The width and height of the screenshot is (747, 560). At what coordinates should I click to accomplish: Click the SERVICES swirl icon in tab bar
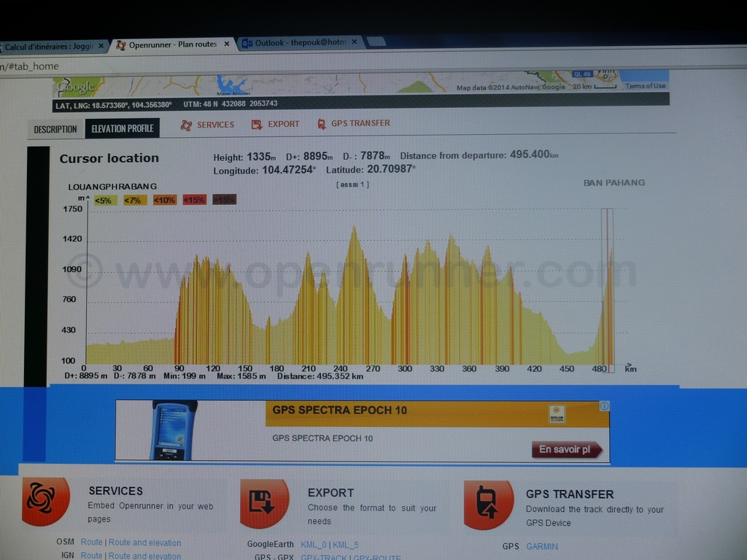click(186, 125)
